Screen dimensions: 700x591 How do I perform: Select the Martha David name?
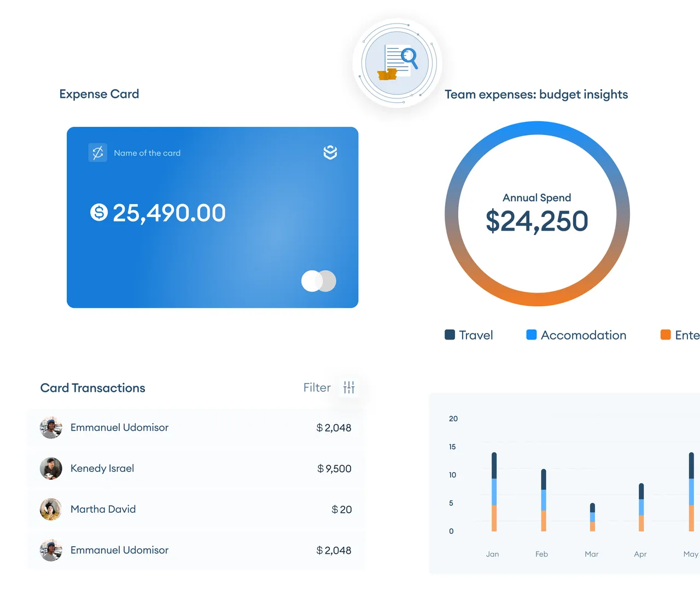click(x=103, y=510)
